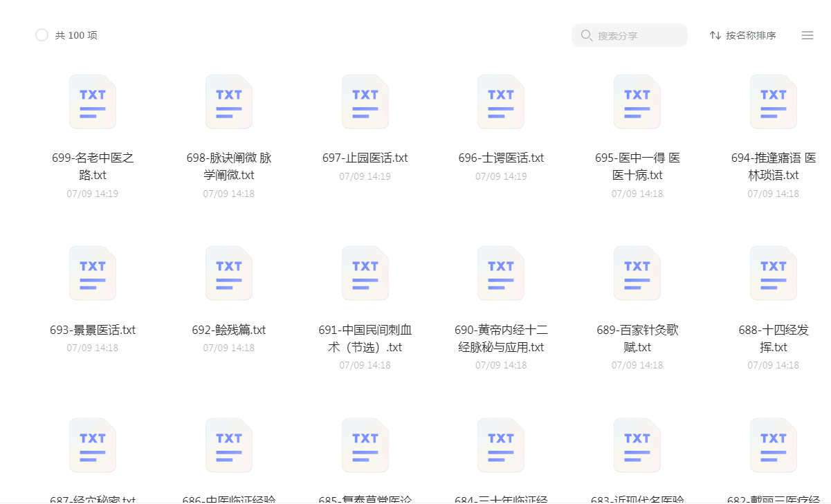Viewport: 831px width, 504px height.
Task: Open the 按名称排序 sort dropdown
Action: point(743,35)
